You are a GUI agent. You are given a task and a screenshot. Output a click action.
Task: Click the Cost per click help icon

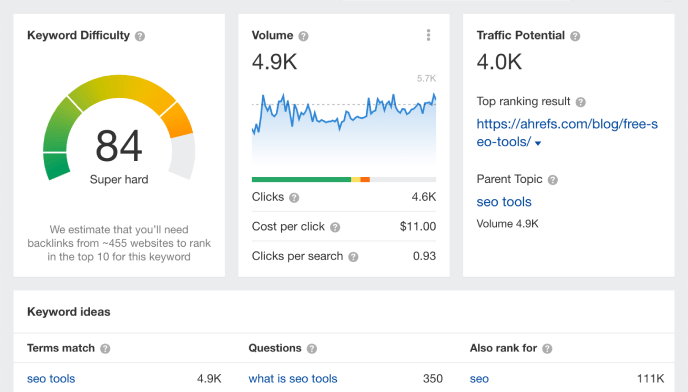pos(335,227)
